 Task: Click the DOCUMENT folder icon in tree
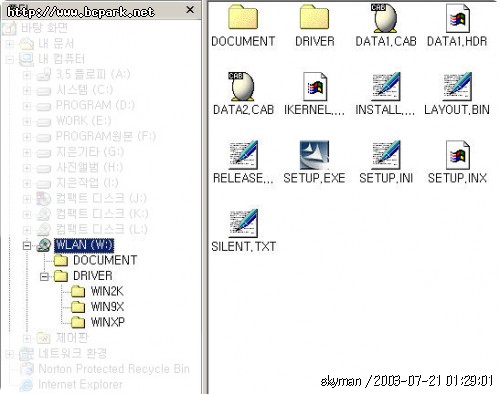click(61, 260)
